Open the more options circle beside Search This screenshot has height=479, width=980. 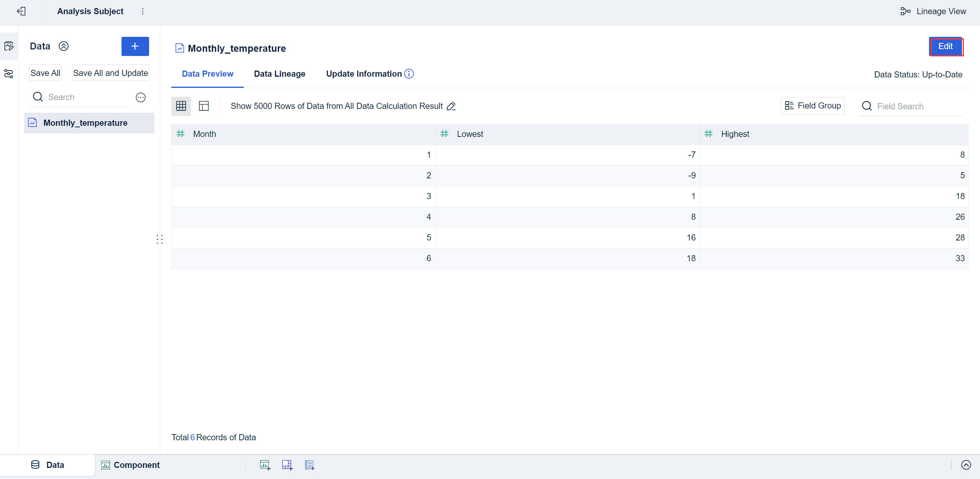tap(141, 97)
